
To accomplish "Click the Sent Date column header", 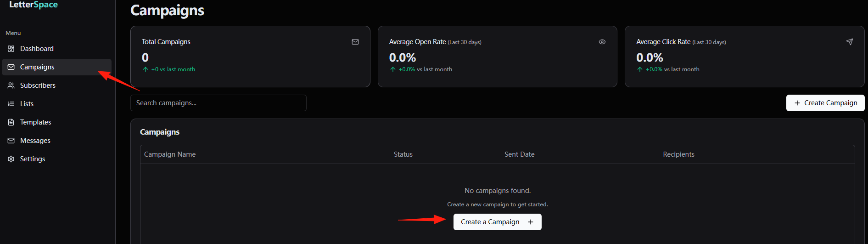I will click(x=520, y=154).
